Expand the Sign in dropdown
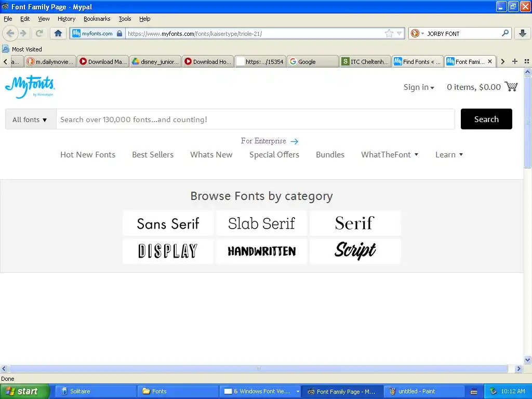The width and height of the screenshot is (532, 399). click(x=419, y=87)
